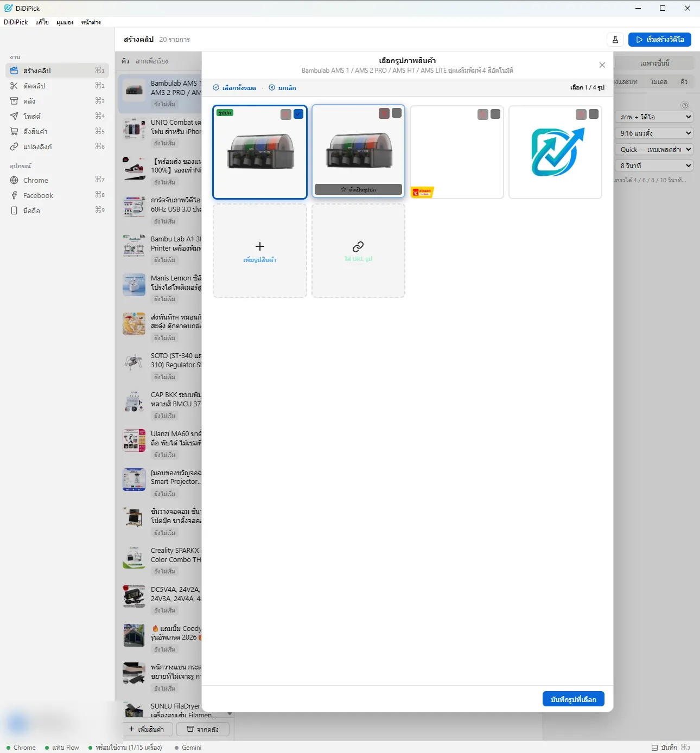Open the 9:16 แนวตั้ง aspect dropdown

pos(655,133)
